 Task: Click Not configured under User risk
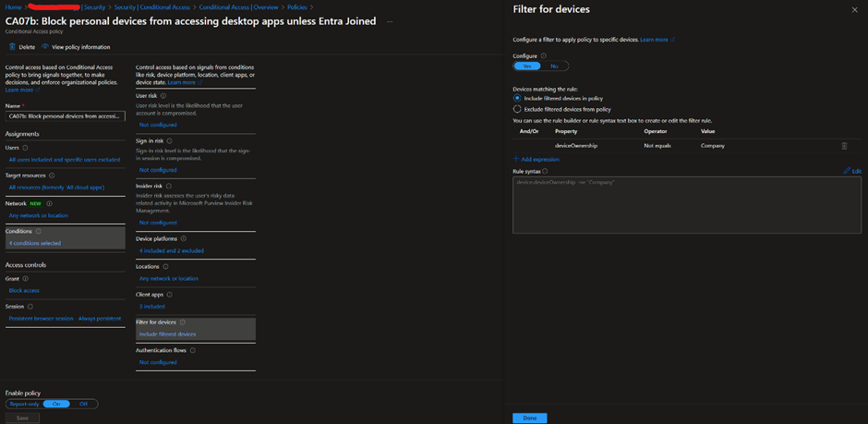tap(158, 125)
